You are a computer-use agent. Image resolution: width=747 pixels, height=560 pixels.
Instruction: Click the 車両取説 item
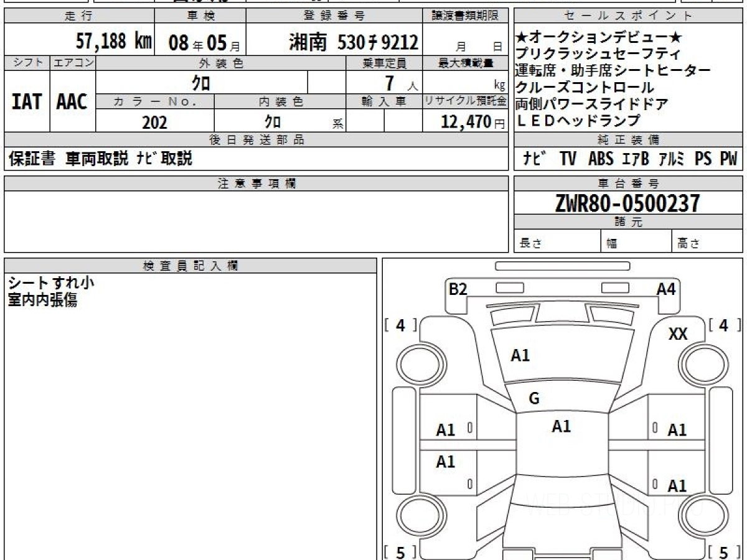point(96,159)
